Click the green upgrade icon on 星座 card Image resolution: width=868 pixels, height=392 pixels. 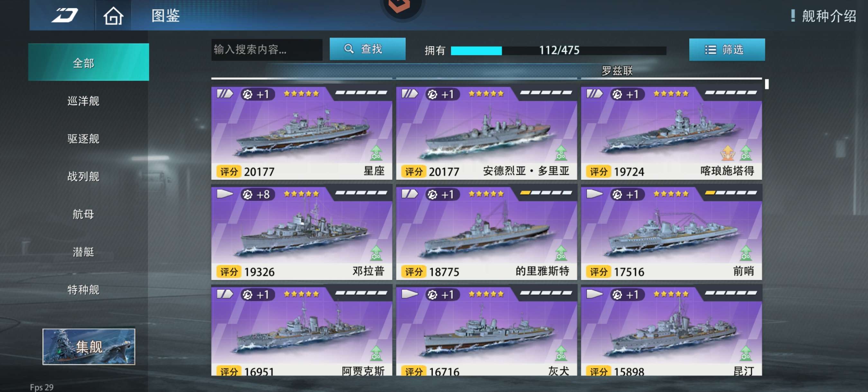pyautogui.click(x=376, y=153)
